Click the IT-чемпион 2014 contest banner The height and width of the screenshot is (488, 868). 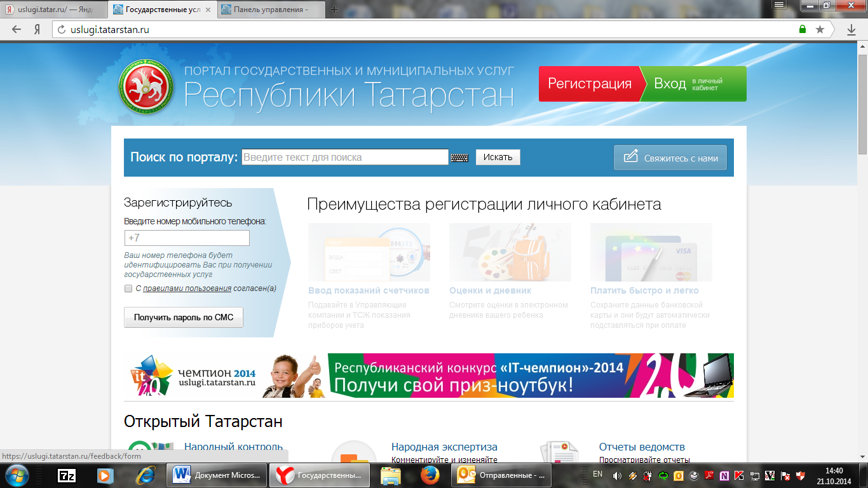429,376
